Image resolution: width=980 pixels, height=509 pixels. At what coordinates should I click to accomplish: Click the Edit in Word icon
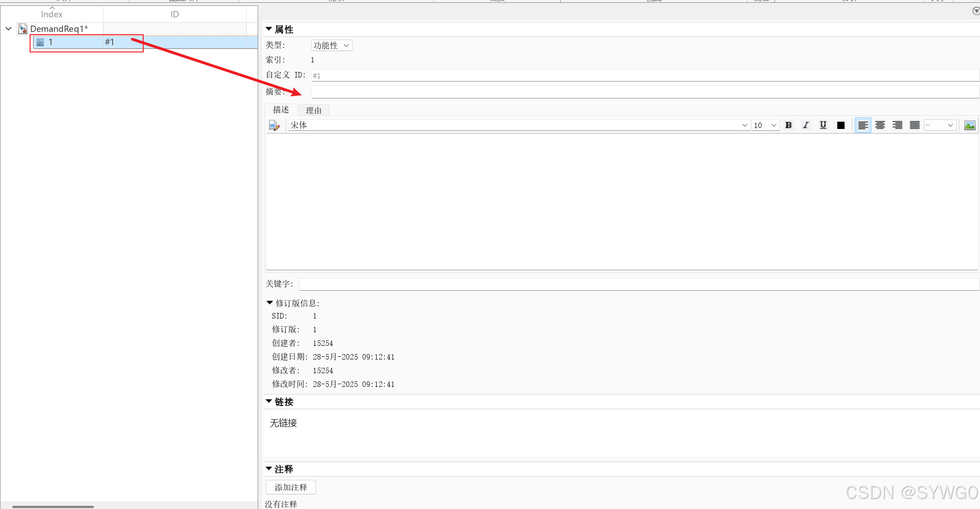(x=274, y=125)
